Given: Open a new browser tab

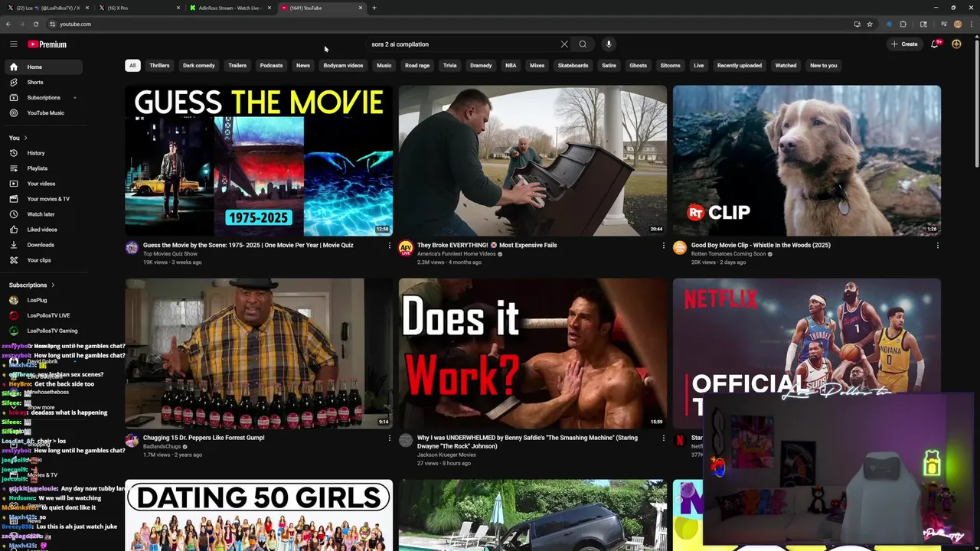Looking at the screenshot, I should (374, 8).
